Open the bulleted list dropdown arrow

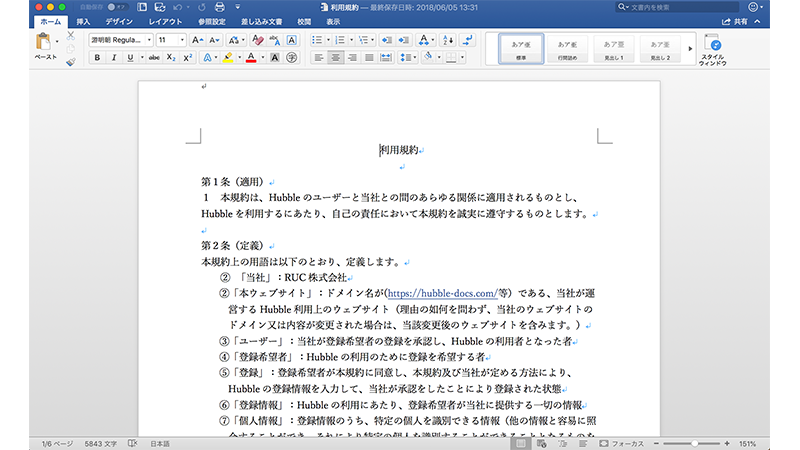(328, 40)
